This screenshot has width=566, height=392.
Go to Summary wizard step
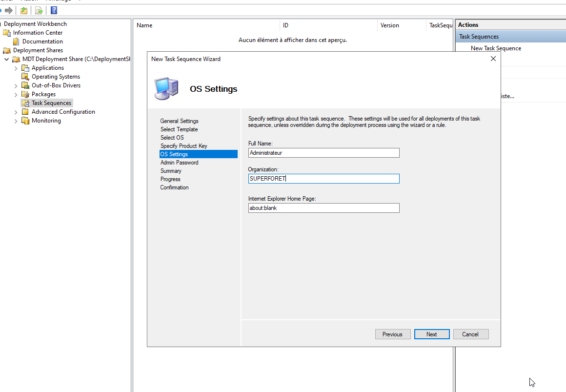click(x=171, y=171)
